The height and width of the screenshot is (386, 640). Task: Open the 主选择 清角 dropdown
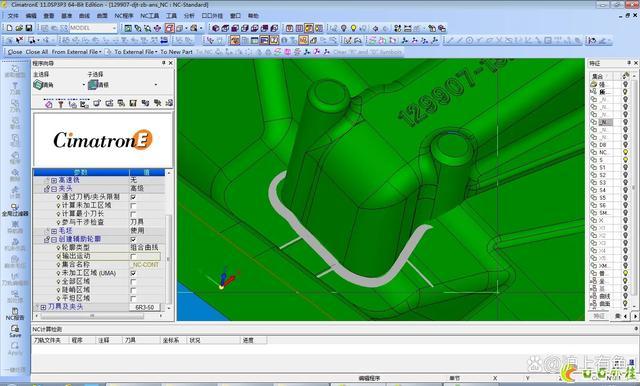tap(84, 85)
